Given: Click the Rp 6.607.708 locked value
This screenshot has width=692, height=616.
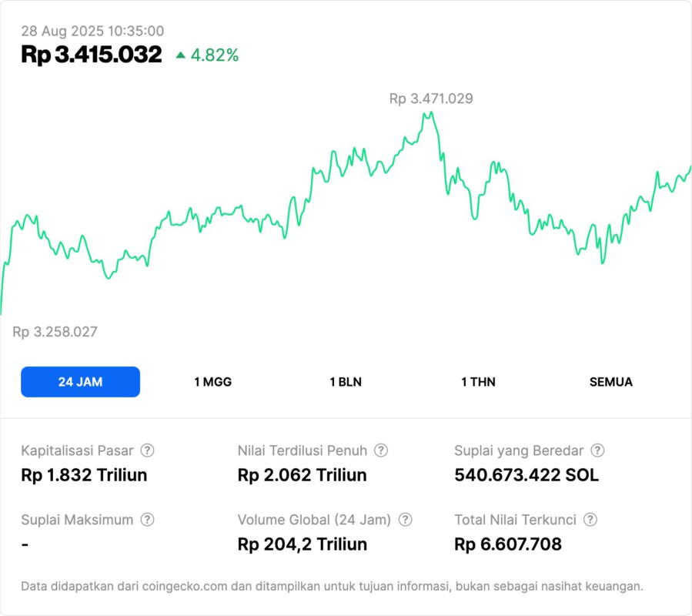Looking at the screenshot, I should click(508, 544).
